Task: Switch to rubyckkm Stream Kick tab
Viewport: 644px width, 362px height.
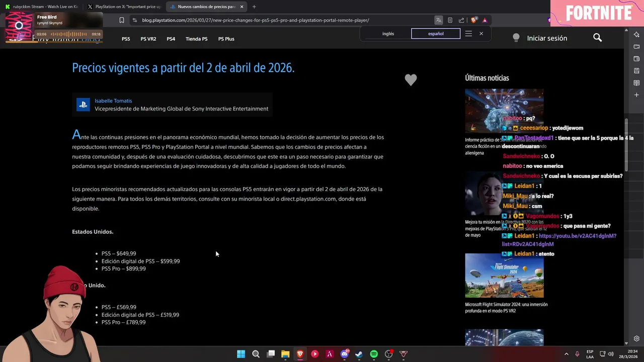Action: coord(41,7)
